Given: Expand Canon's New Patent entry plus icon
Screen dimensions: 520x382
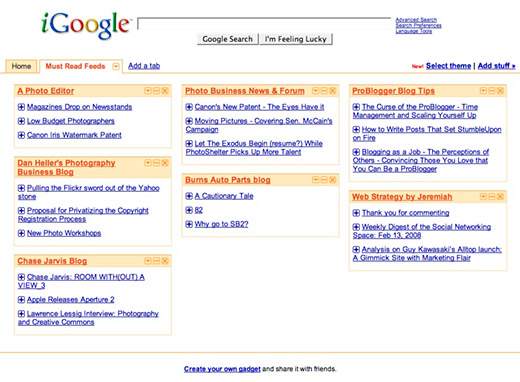Looking at the screenshot, I should (x=189, y=107).
